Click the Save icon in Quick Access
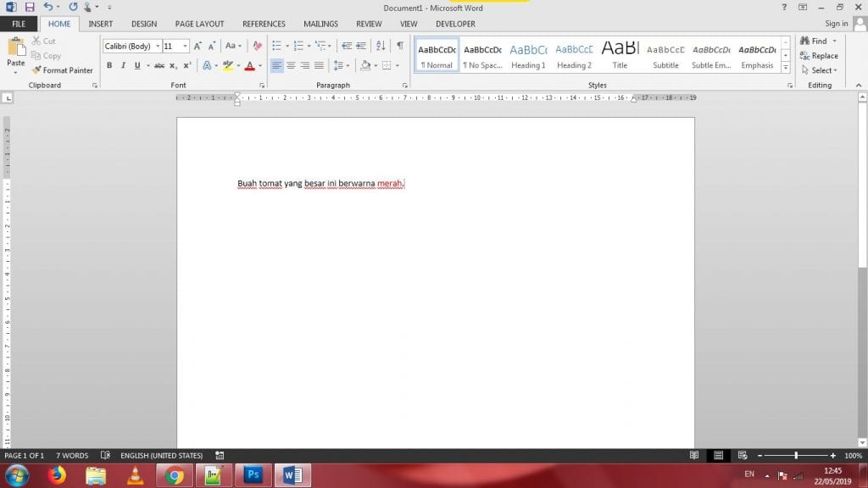 29,7
